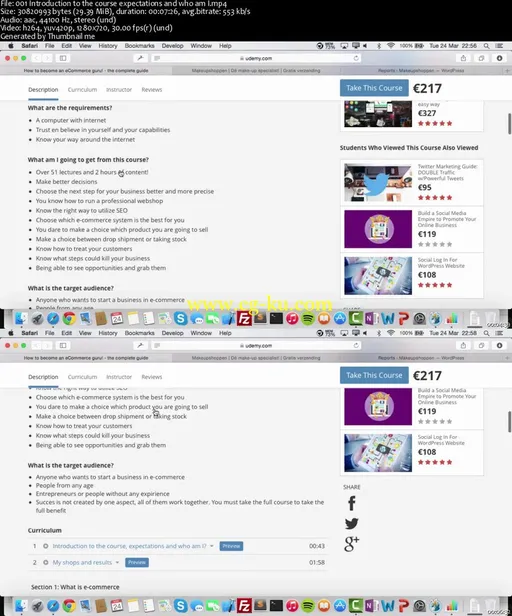Screen dimensions: 512x616
Task: Click Preview button for Introduction lecture
Action: click(231, 546)
